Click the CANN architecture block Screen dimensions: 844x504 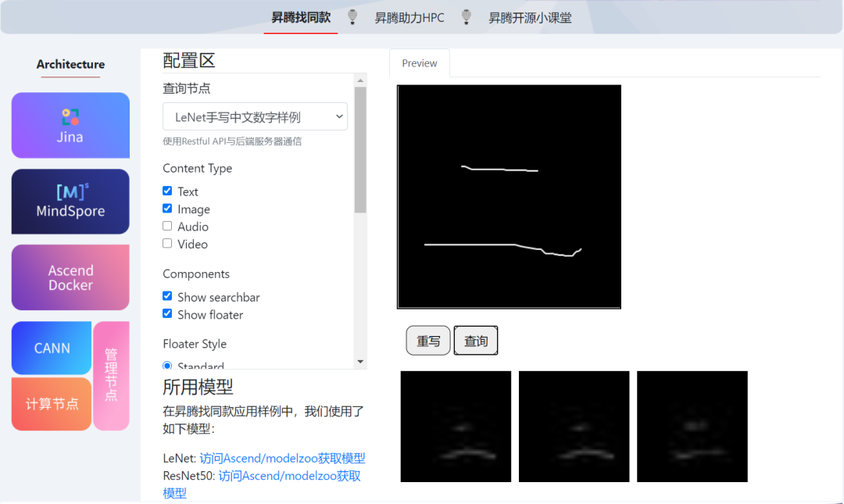coord(52,348)
